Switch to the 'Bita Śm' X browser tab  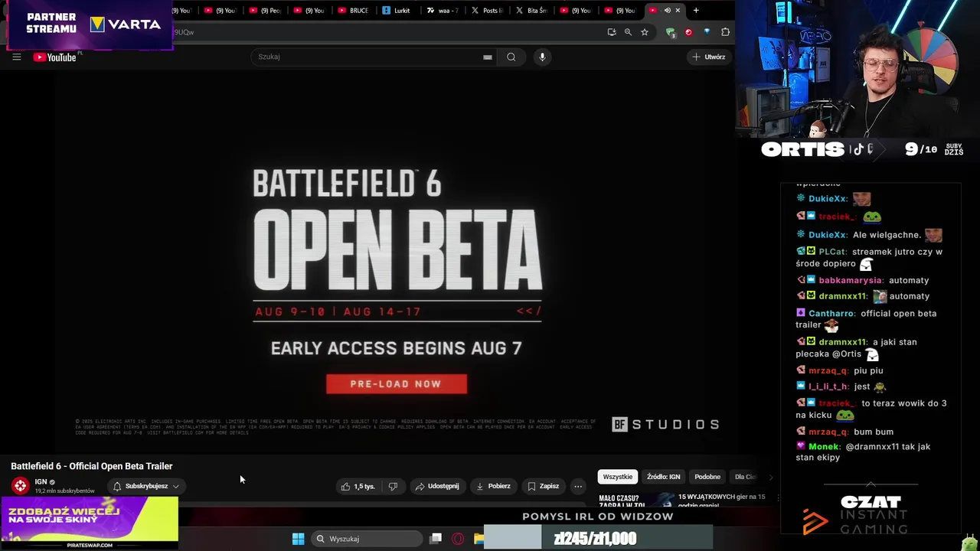tap(531, 11)
